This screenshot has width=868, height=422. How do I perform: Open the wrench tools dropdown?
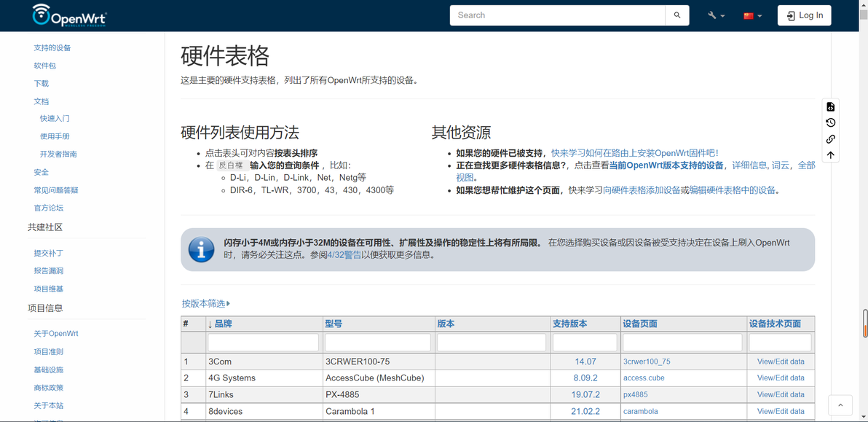click(717, 15)
